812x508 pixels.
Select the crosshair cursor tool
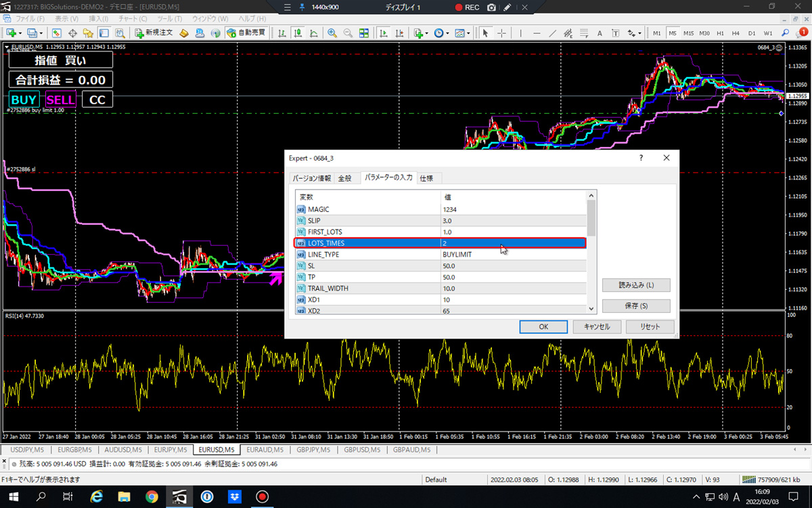point(501,33)
